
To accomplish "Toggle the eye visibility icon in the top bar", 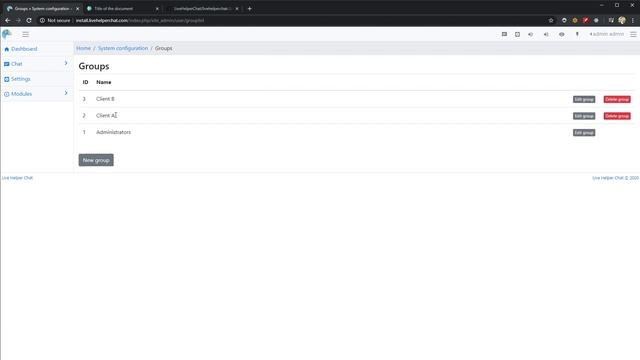I will click(562, 34).
